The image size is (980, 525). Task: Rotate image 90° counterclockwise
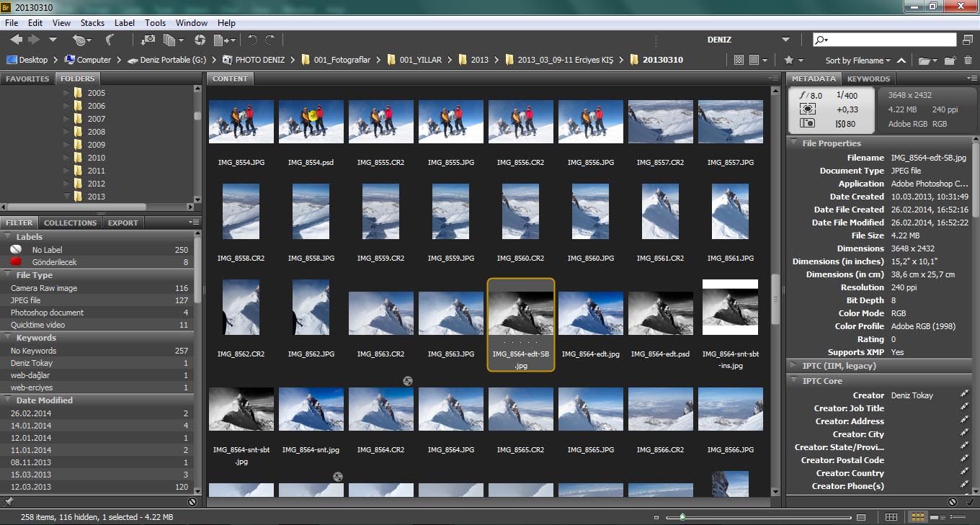[x=252, y=40]
